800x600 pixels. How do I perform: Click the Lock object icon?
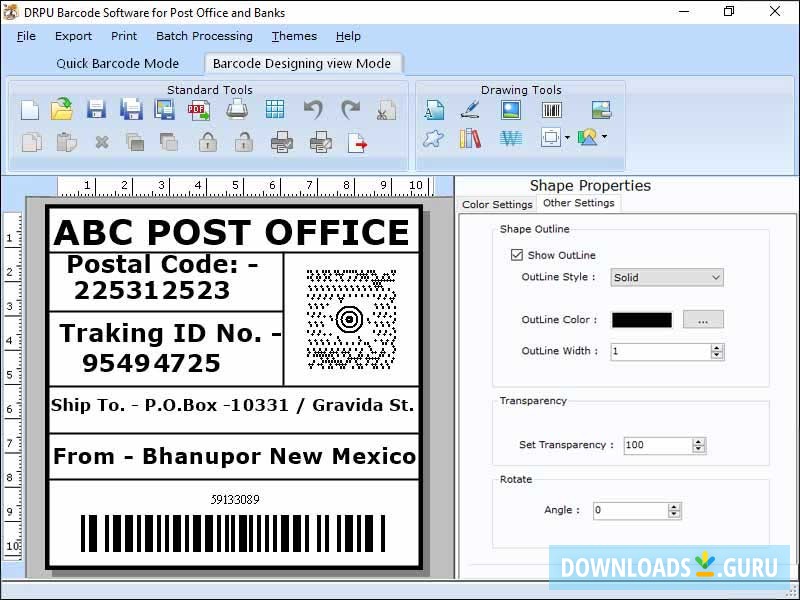pyautogui.click(x=207, y=142)
